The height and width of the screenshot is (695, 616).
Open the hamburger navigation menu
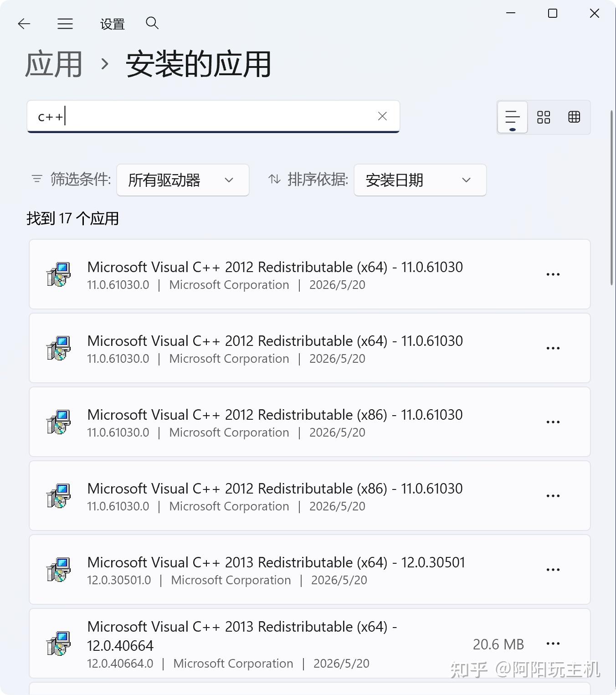point(65,24)
